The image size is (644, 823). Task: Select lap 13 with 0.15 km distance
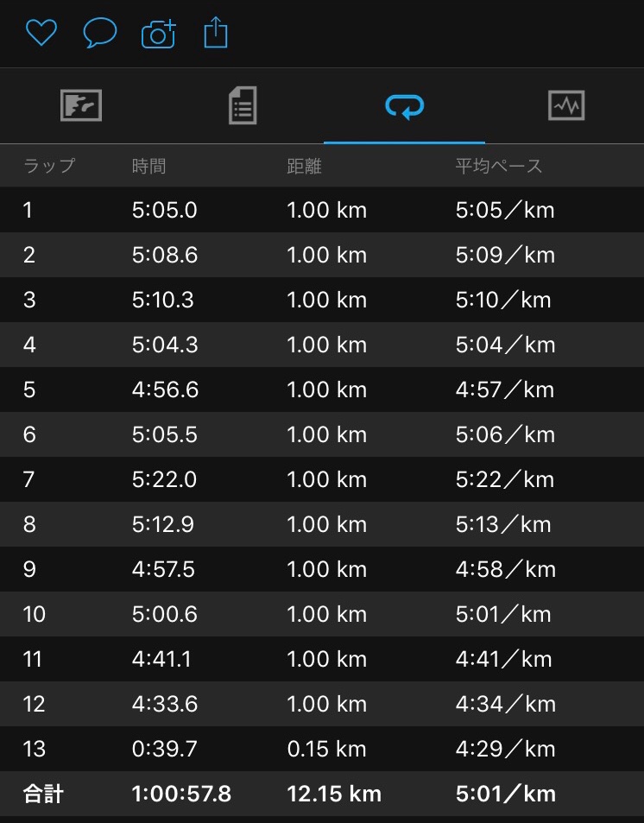point(322,749)
